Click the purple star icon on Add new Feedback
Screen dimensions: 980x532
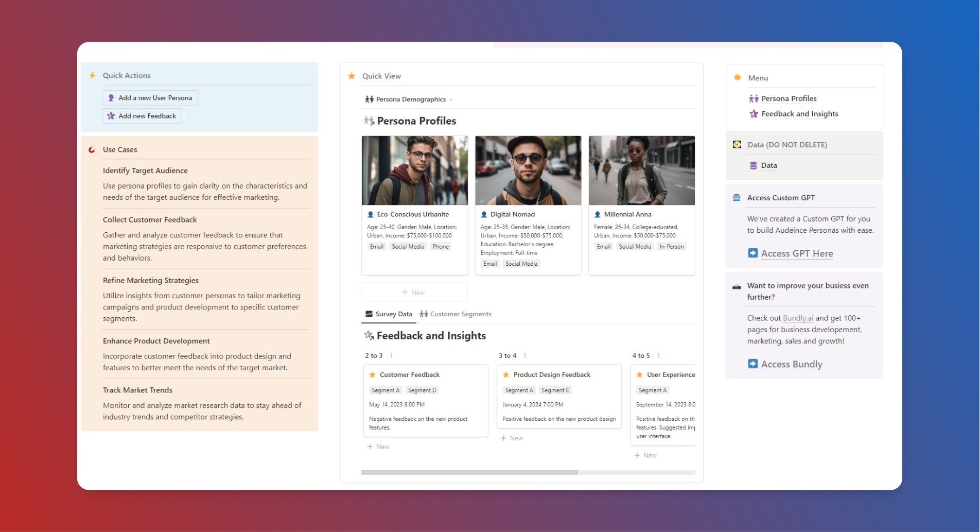111,116
